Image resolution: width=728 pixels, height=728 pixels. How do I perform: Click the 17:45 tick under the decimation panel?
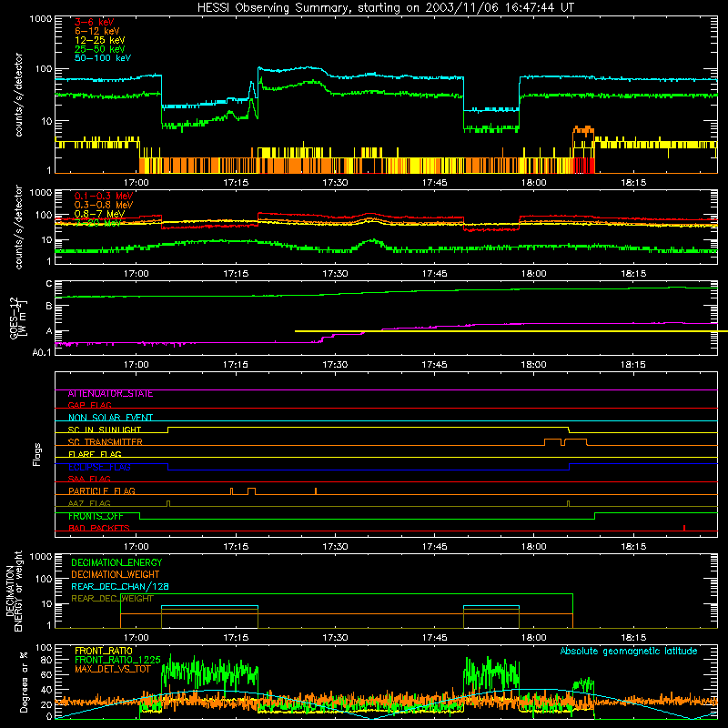435,638
